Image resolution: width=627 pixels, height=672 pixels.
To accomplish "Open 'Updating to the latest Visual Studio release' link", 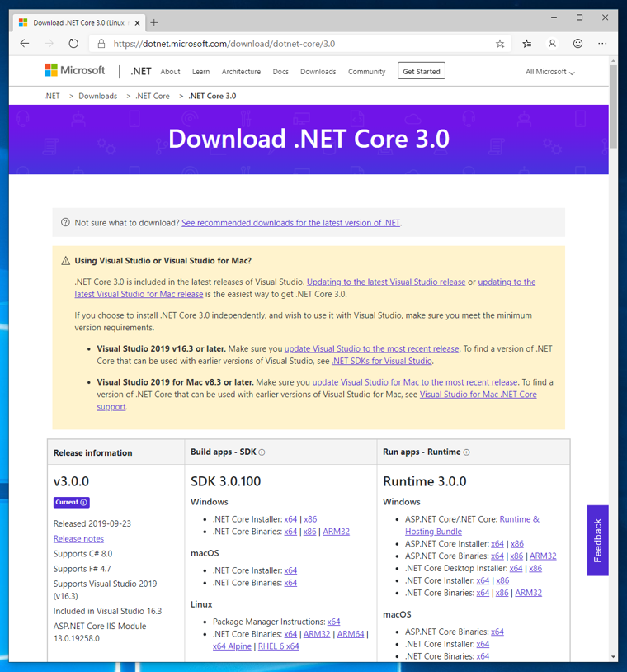I will click(386, 282).
